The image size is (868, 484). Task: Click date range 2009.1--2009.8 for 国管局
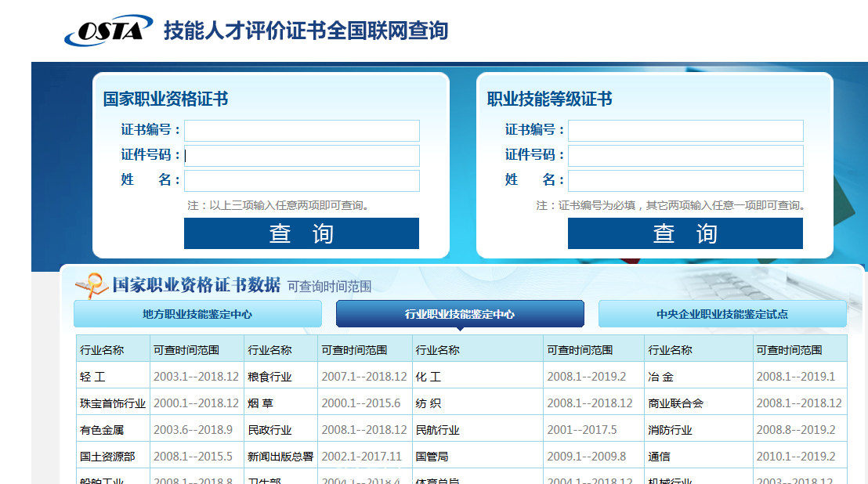[x=587, y=457]
